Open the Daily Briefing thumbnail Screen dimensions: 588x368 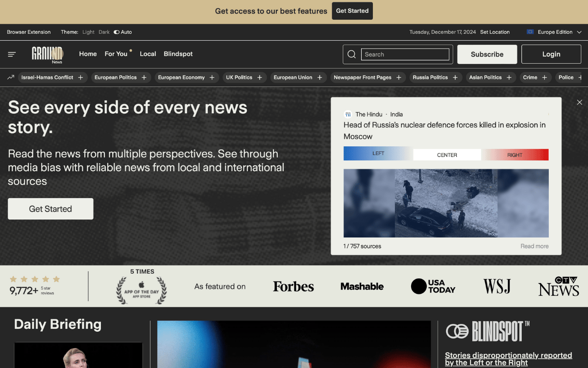78,355
